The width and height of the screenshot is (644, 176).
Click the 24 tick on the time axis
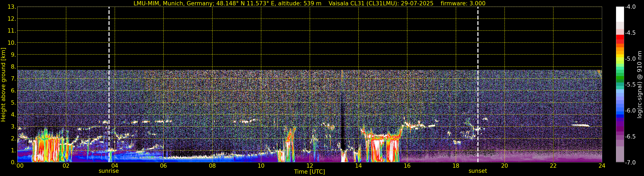point(602,166)
